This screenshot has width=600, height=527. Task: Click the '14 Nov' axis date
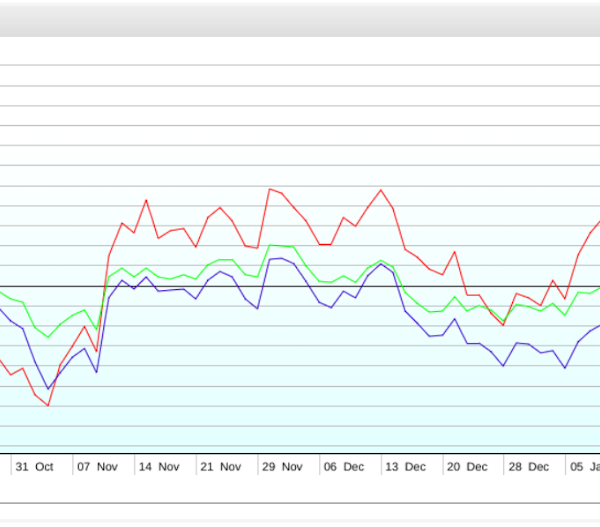point(159,466)
